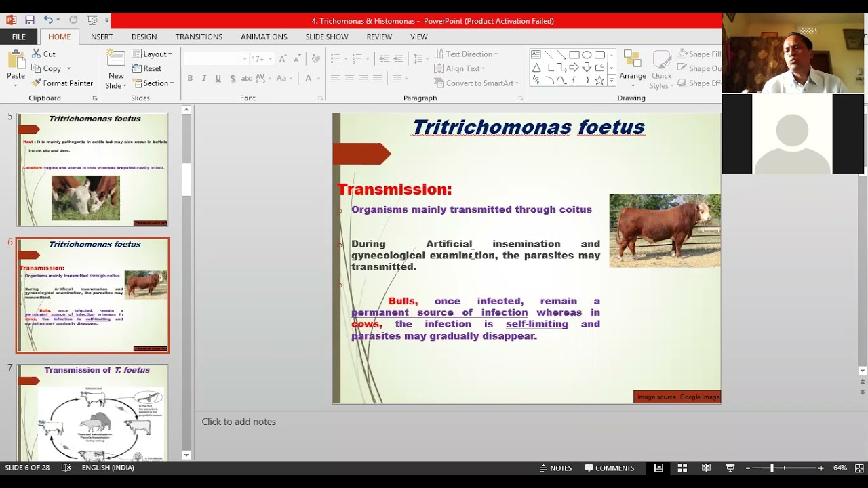Click the COMMENTS button in status bar

point(610,468)
